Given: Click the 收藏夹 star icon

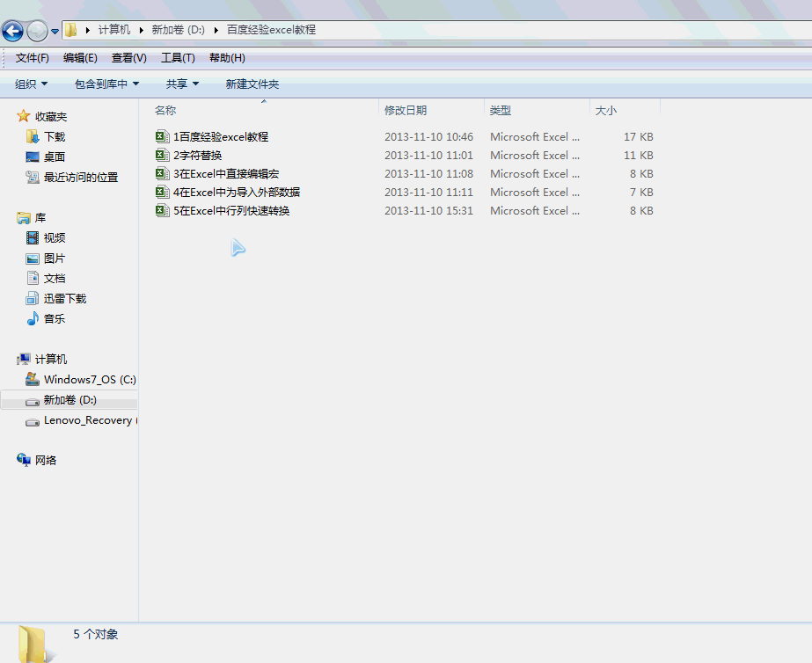Looking at the screenshot, I should coord(23,116).
